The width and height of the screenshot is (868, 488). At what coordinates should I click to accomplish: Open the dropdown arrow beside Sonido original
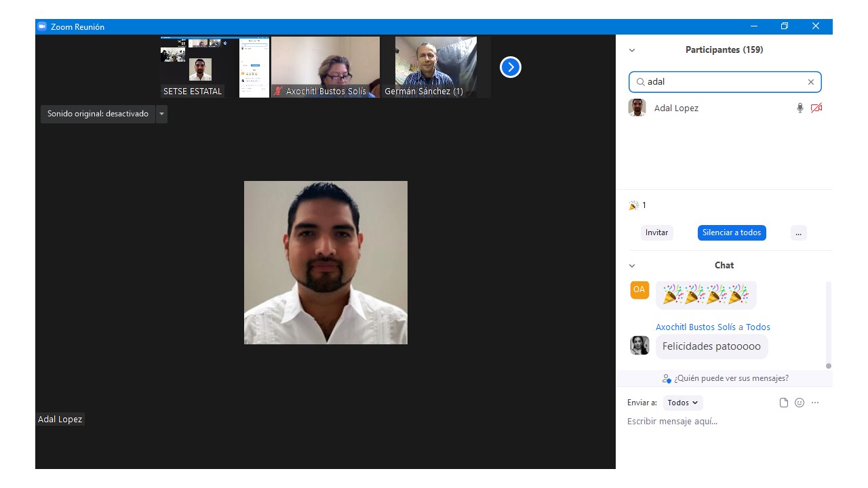click(x=161, y=114)
